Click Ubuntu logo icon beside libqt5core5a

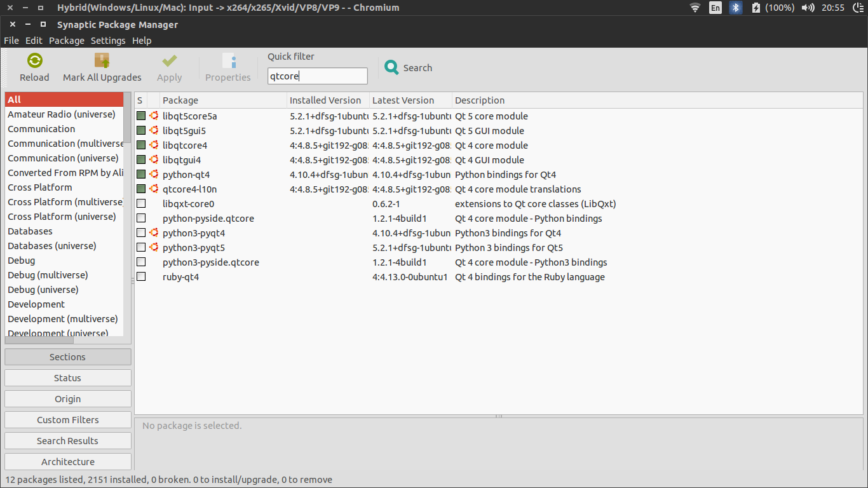click(x=154, y=116)
